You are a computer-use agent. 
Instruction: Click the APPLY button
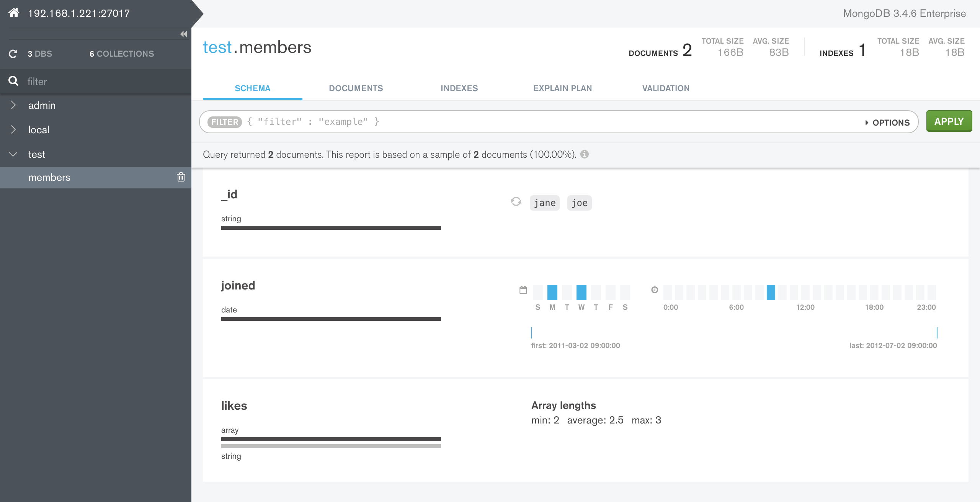pyautogui.click(x=949, y=121)
